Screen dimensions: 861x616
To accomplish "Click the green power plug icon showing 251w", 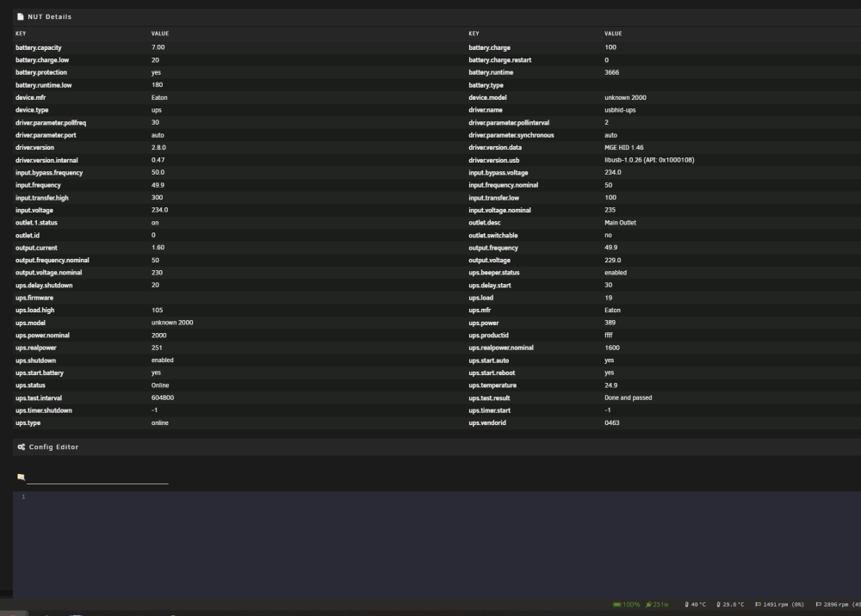I will [x=648, y=605].
